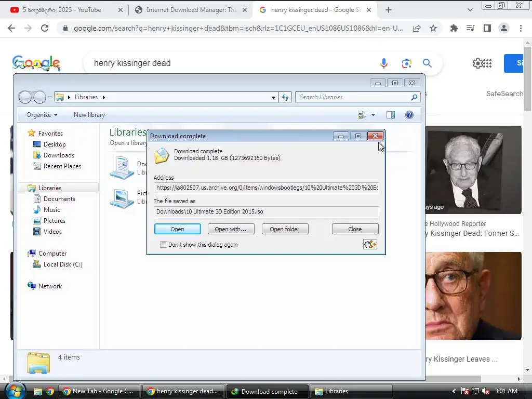Open Chrome three-dot menu
The width and height of the screenshot is (532, 399).
tap(521, 28)
